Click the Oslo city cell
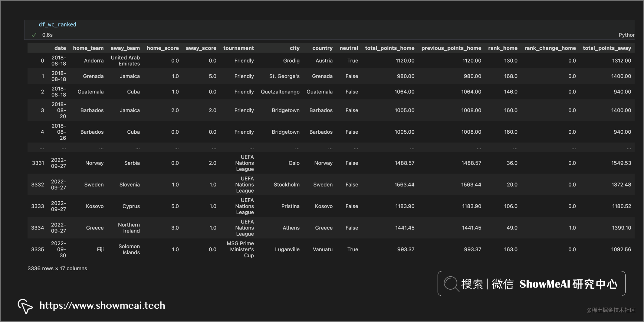Viewport: 644px width, 322px height. click(294, 163)
